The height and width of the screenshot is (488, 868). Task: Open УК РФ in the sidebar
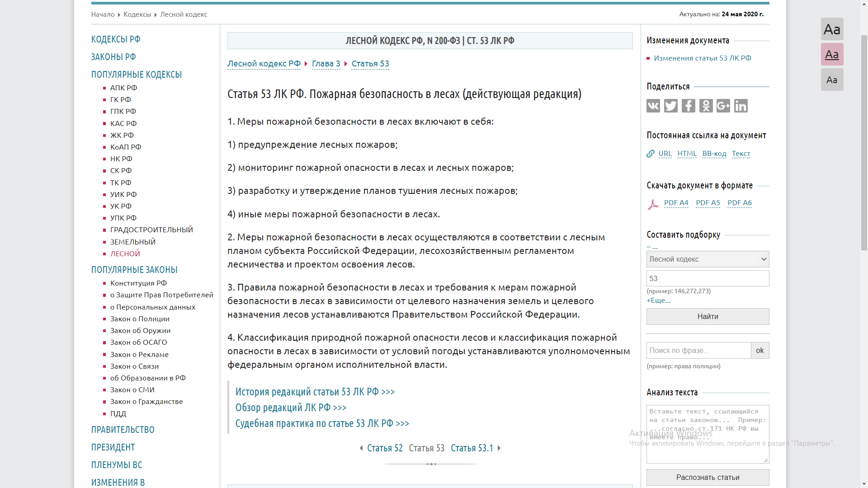pos(121,206)
